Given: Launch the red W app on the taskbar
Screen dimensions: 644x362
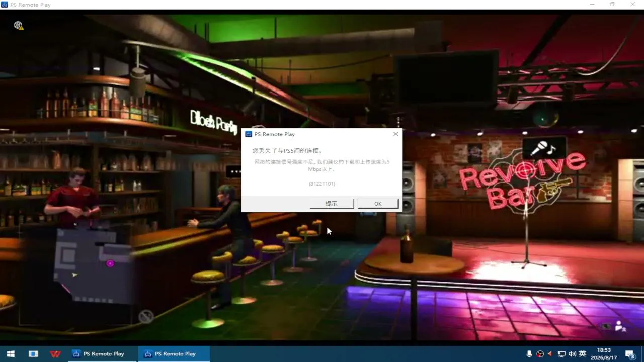Looking at the screenshot, I should [x=55, y=354].
